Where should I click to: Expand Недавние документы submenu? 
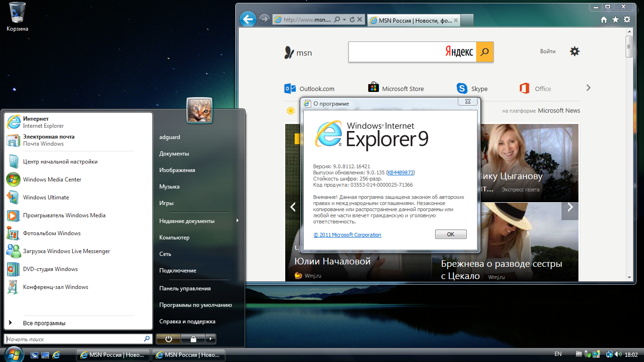pyautogui.click(x=198, y=221)
